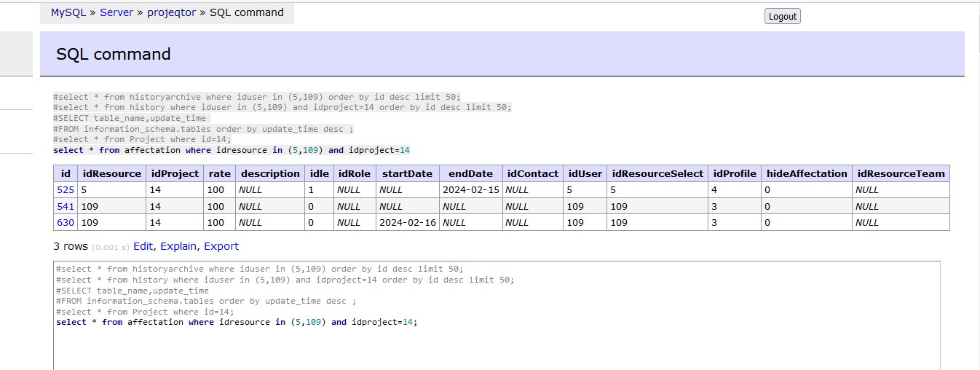Click the idProfile column header

[x=734, y=173]
